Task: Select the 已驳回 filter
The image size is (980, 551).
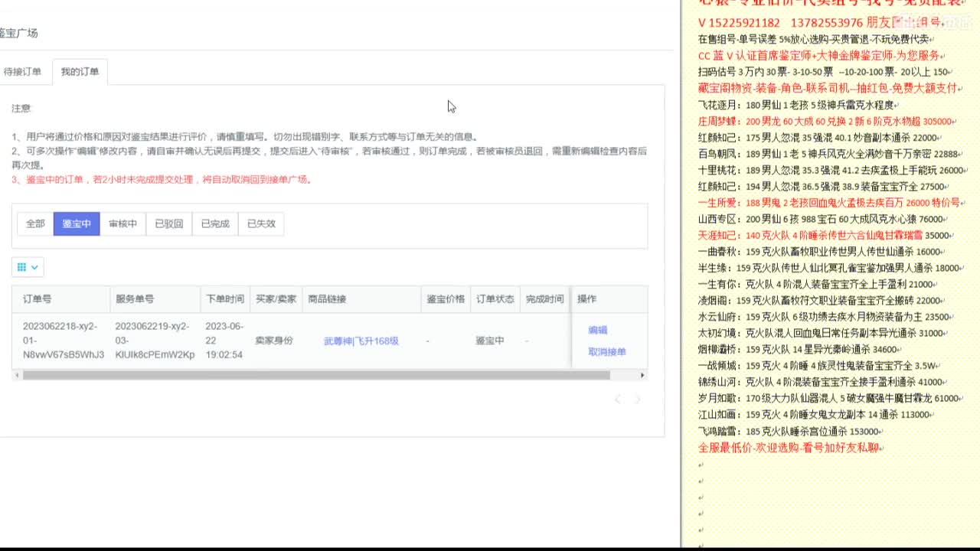Action: click(168, 223)
